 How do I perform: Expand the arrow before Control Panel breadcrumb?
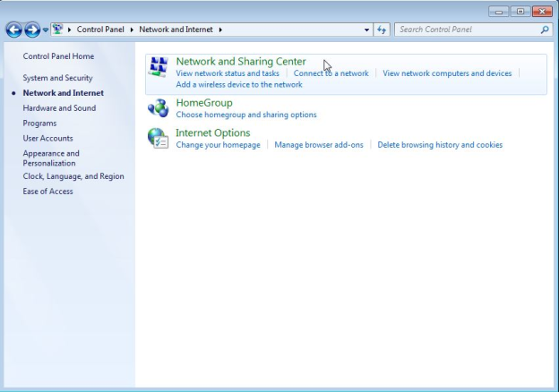tap(69, 30)
